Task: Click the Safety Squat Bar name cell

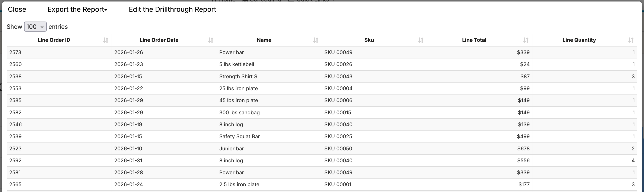Action: [x=239, y=137]
